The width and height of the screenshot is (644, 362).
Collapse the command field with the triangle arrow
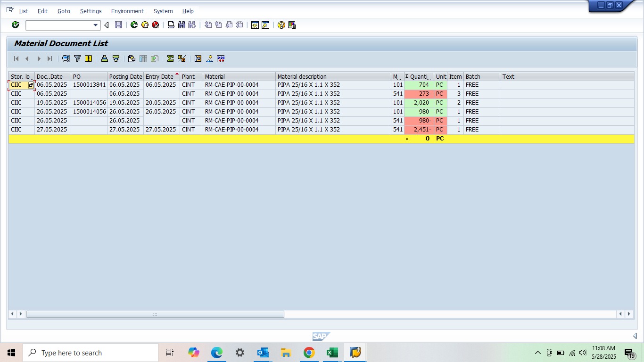click(x=107, y=25)
